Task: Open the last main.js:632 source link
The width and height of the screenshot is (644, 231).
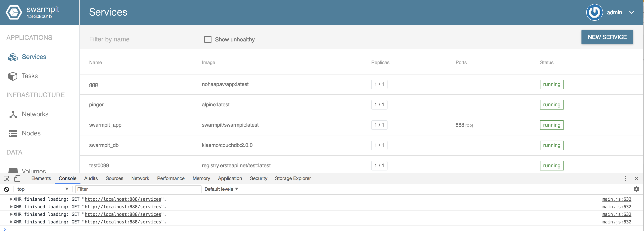Action: [x=617, y=222]
